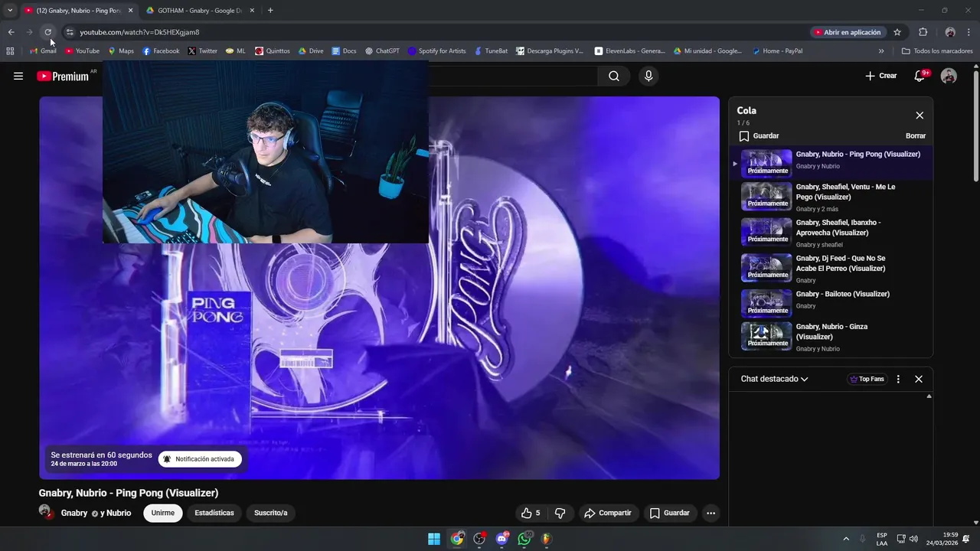Image resolution: width=980 pixels, height=551 pixels.
Task: Open Discord from the taskbar
Action: tap(502, 539)
